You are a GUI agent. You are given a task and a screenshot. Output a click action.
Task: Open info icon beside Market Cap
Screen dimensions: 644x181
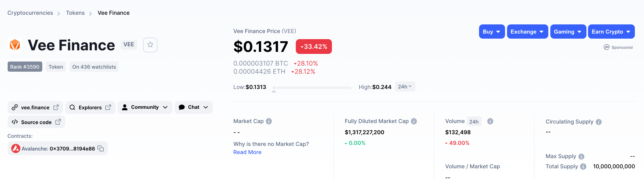(269, 121)
